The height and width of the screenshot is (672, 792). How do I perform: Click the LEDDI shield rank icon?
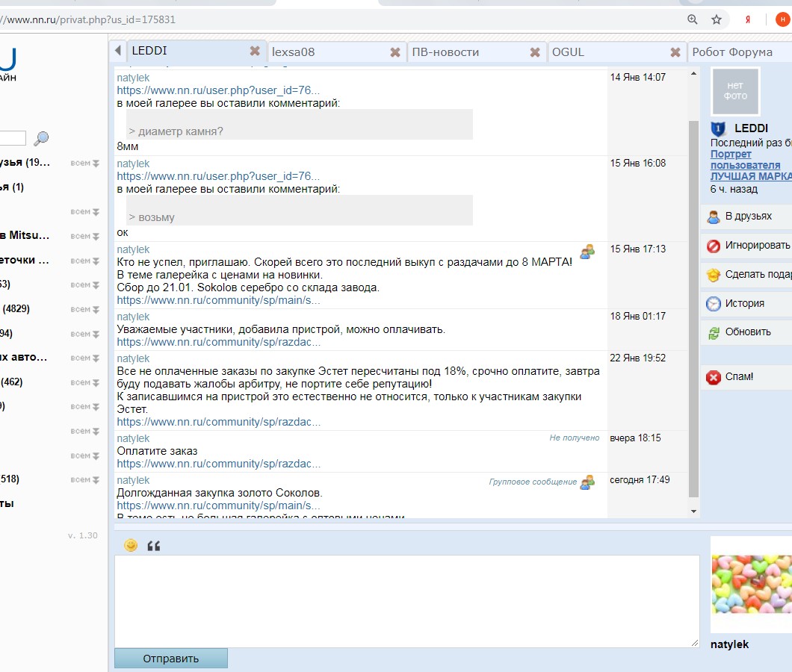(x=718, y=128)
